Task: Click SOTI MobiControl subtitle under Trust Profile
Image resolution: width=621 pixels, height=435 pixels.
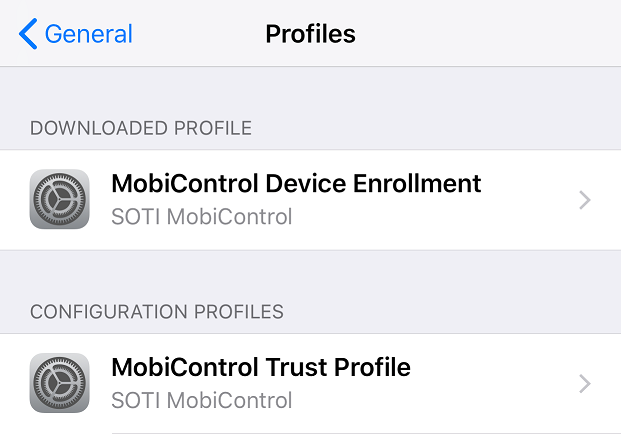Action: point(201,400)
